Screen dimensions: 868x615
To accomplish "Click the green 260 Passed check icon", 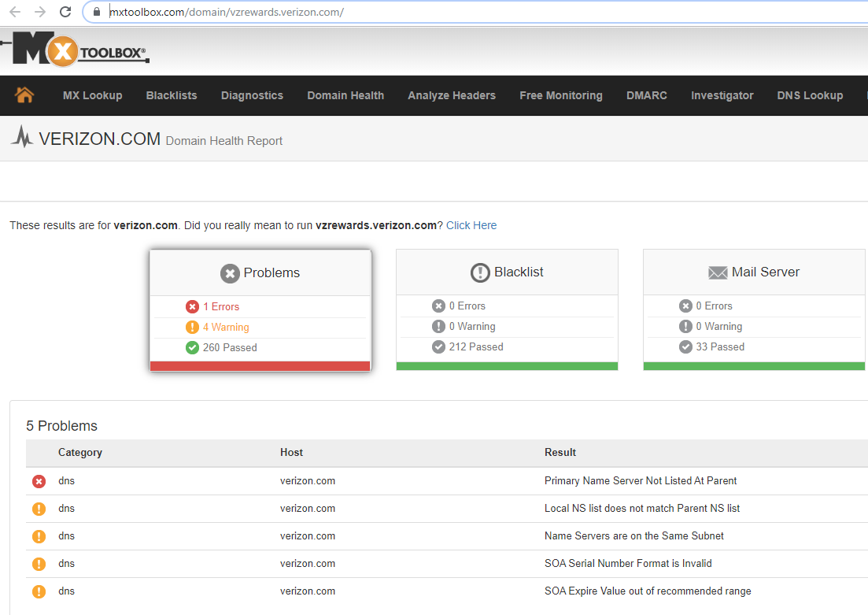I will pos(192,347).
